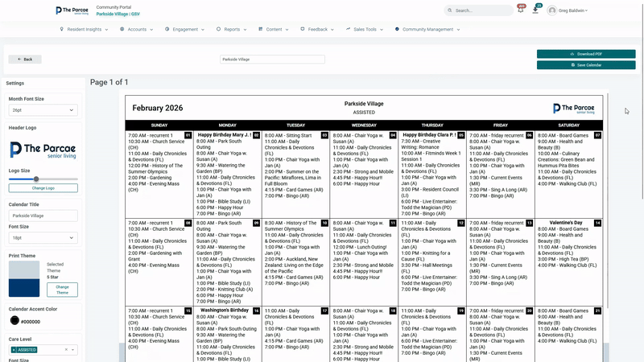Open Accounts menu

tap(136, 30)
